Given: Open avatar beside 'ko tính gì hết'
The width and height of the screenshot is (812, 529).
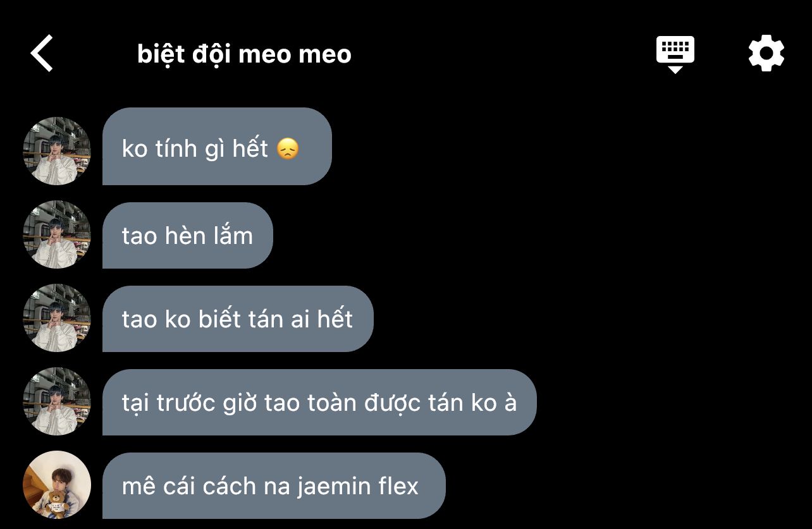Looking at the screenshot, I should coord(57,150).
